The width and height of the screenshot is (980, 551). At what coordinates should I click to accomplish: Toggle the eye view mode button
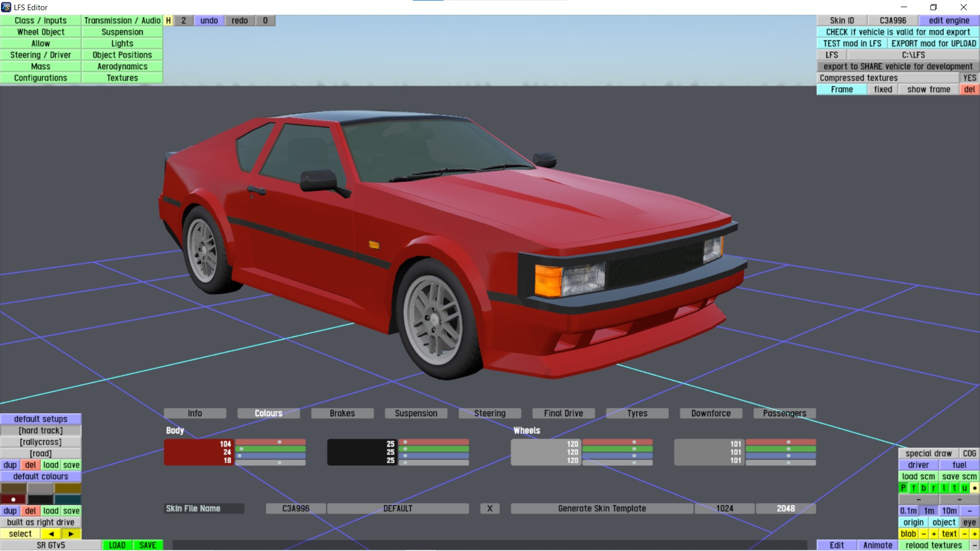[969, 522]
